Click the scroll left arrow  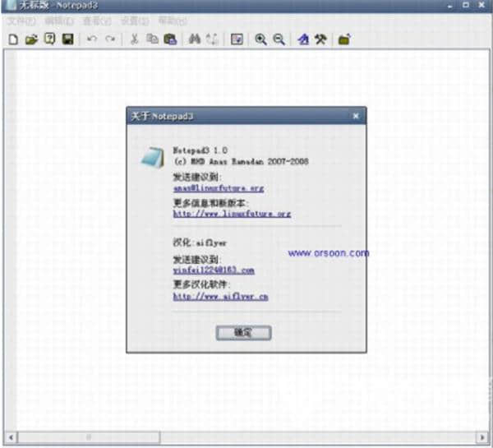click(x=11, y=437)
